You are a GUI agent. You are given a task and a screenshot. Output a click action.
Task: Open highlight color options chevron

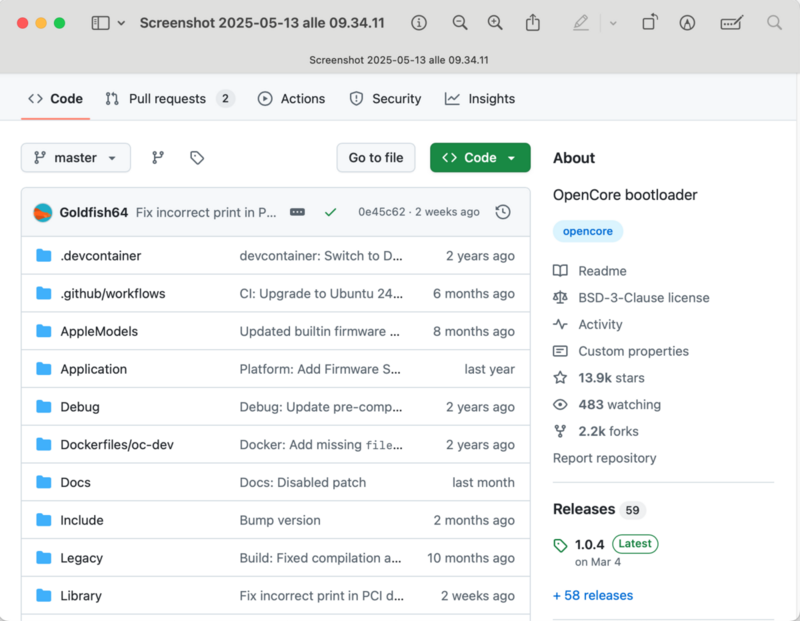(x=613, y=23)
